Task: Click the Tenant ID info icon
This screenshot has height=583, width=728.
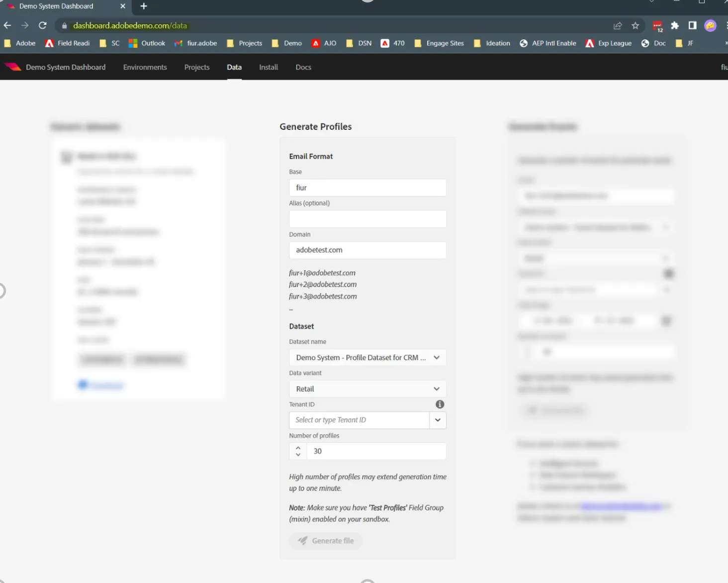Action: (440, 404)
